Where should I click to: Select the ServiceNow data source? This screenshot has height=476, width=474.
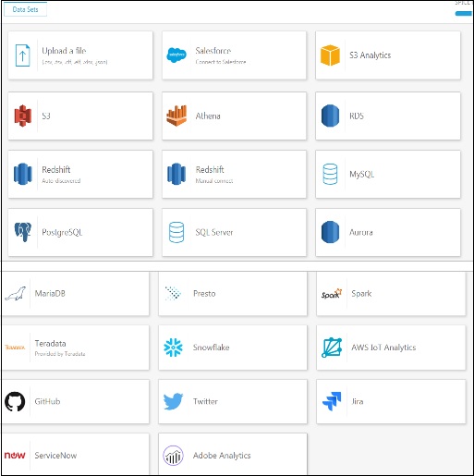coord(75,454)
